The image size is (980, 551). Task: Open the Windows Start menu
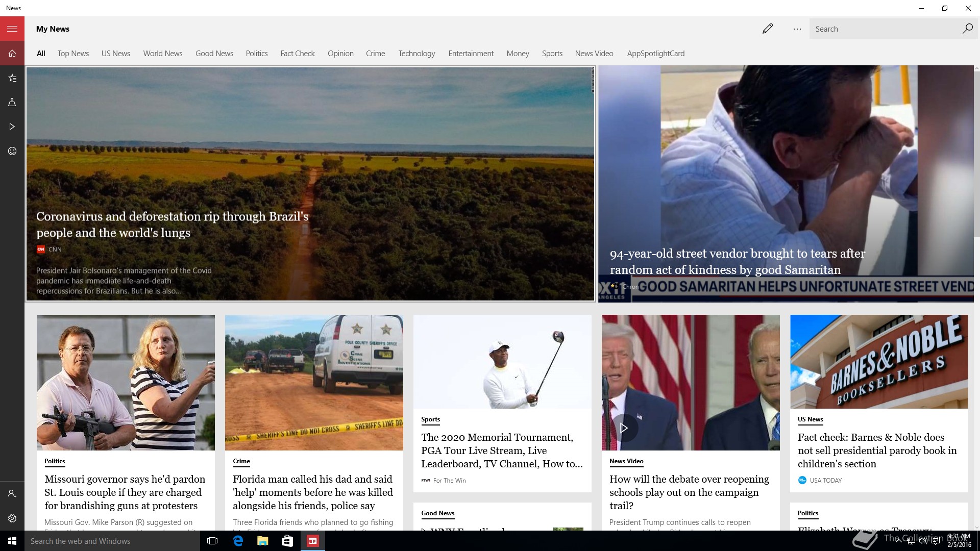[12, 541]
